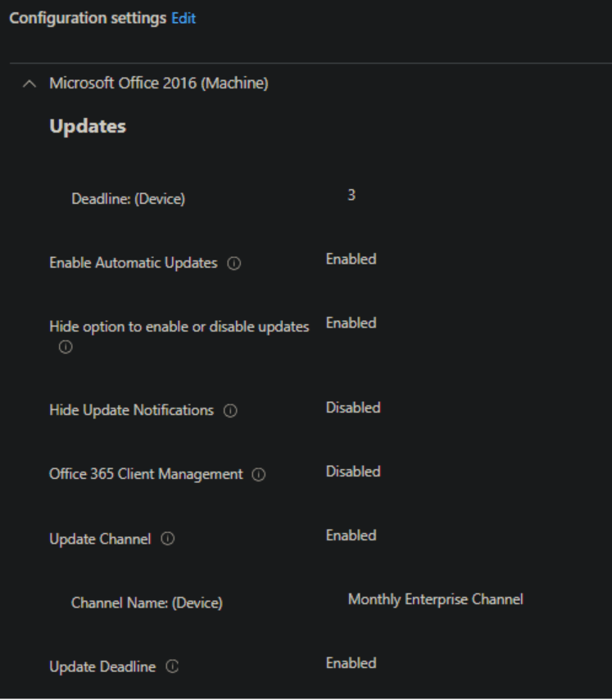Image resolution: width=612 pixels, height=700 pixels.
Task: Select Enabled value of Hide option to enable updates
Action: click(x=351, y=323)
